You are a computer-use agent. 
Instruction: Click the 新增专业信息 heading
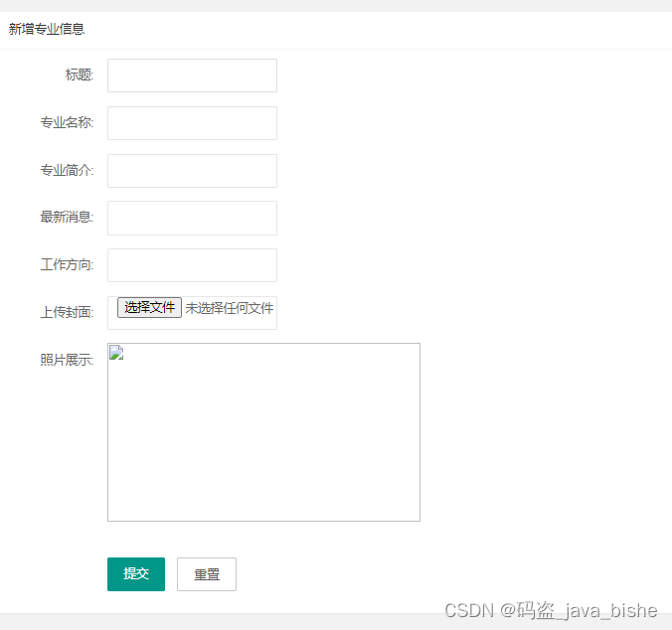click(x=47, y=29)
